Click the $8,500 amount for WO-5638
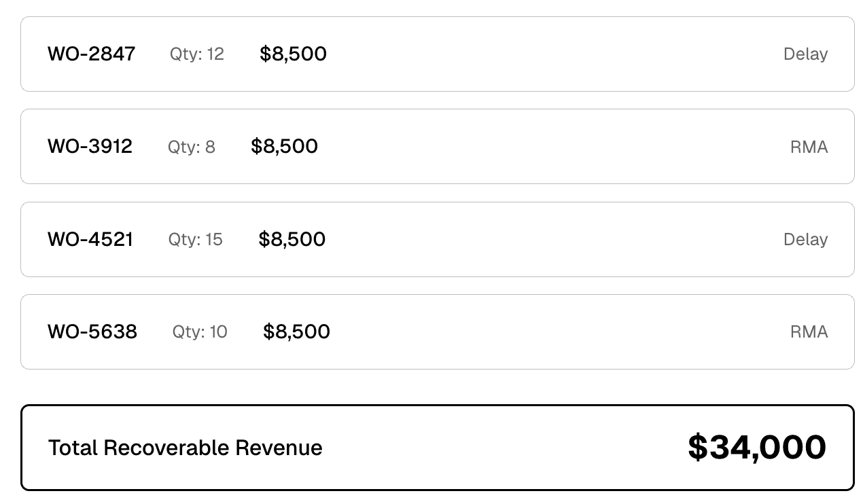Viewport: 863px width, 504px height. pos(296,331)
